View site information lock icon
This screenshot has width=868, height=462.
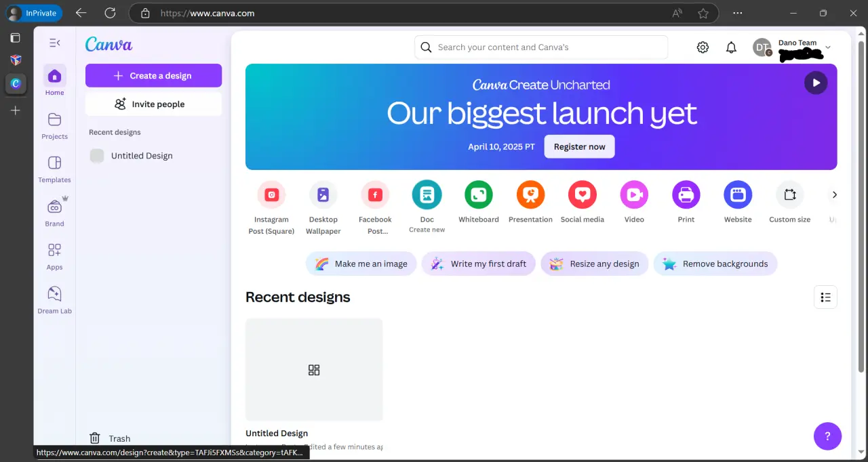tap(144, 13)
